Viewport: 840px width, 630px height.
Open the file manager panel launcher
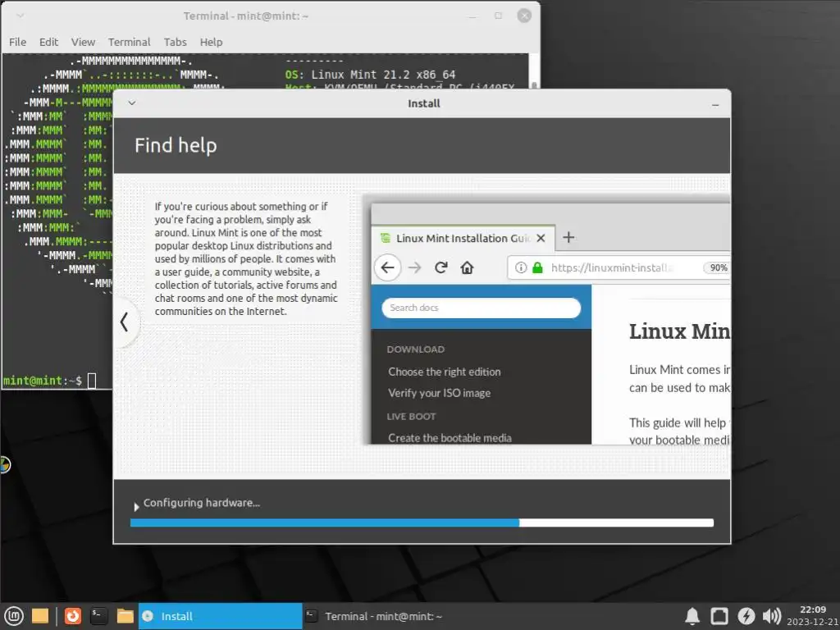tap(125, 616)
